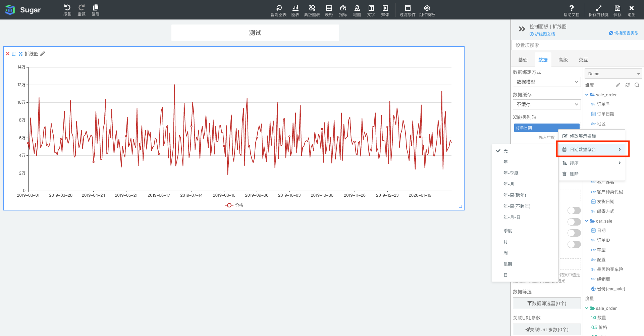644x336 pixels.
Task: Select 年-月 aggregation option
Action: click(x=525, y=184)
